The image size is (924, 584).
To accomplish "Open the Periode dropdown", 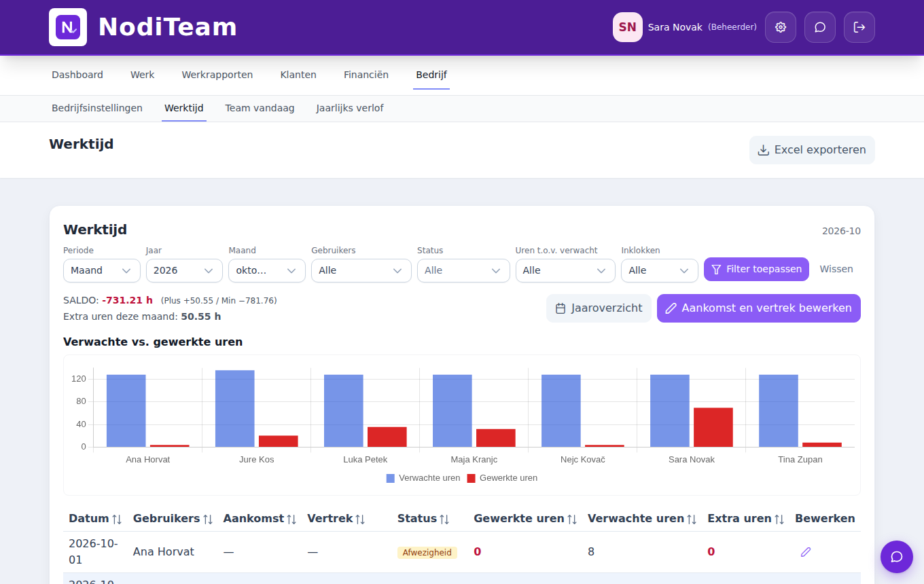I will click(x=102, y=270).
